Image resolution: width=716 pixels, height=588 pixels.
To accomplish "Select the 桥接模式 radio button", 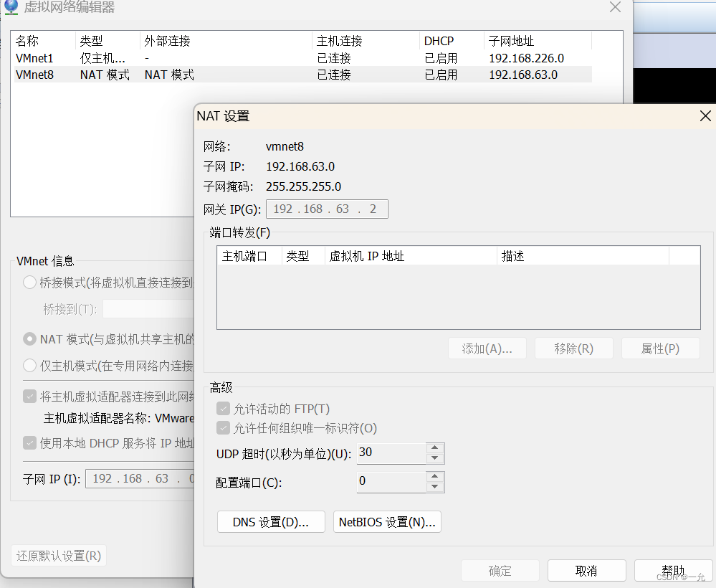I will point(29,283).
